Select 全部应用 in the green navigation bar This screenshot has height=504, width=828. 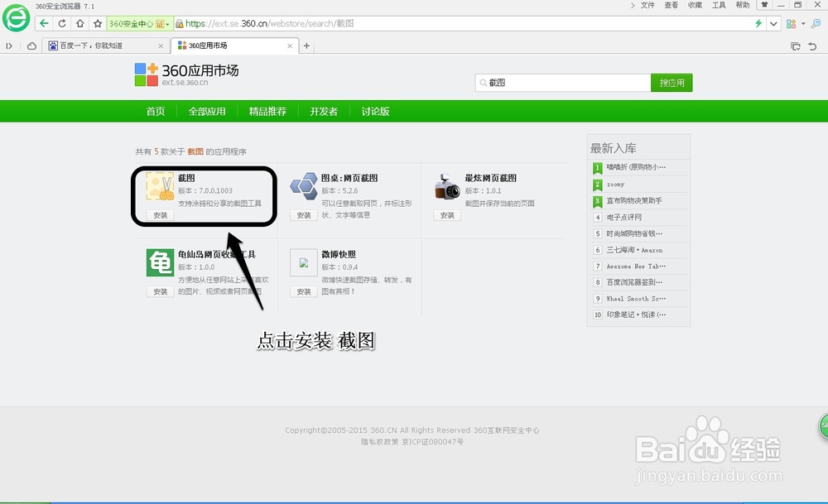pos(208,111)
